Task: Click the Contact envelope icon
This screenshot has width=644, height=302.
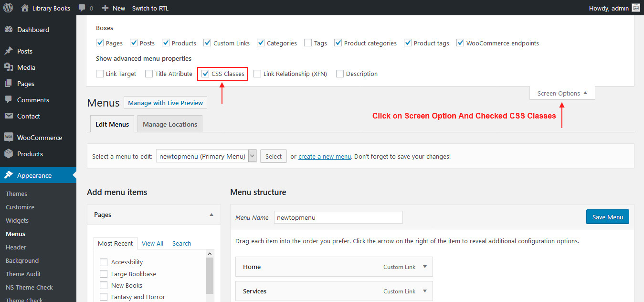Action: click(x=9, y=116)
